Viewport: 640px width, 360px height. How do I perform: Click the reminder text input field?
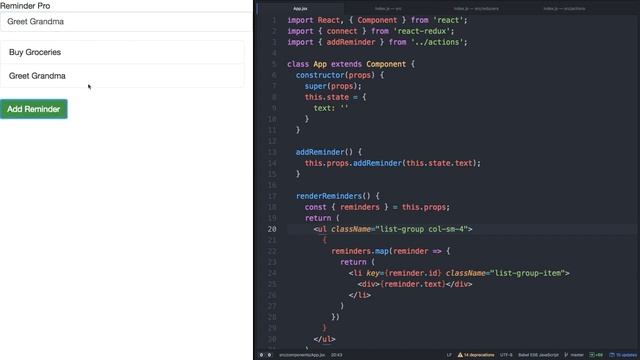pyautogui.click(x=126, y=22)
